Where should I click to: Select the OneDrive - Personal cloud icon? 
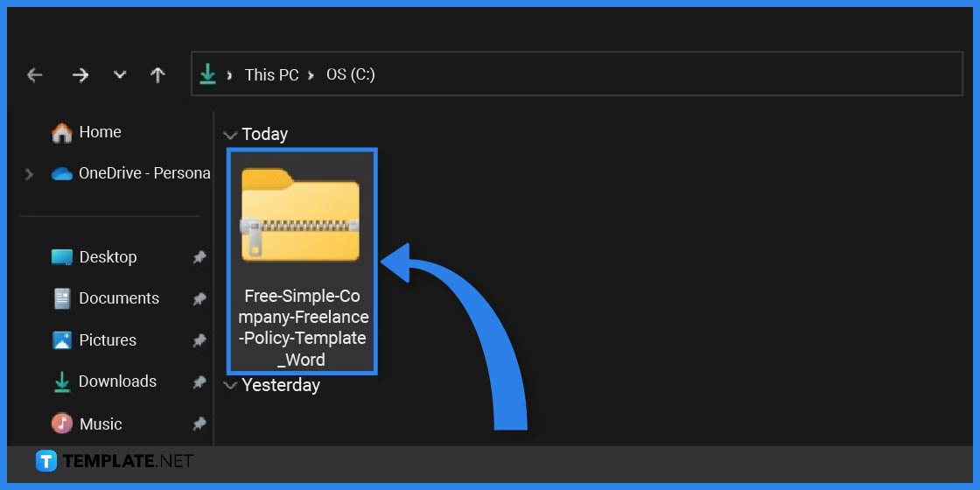[61, 173]
